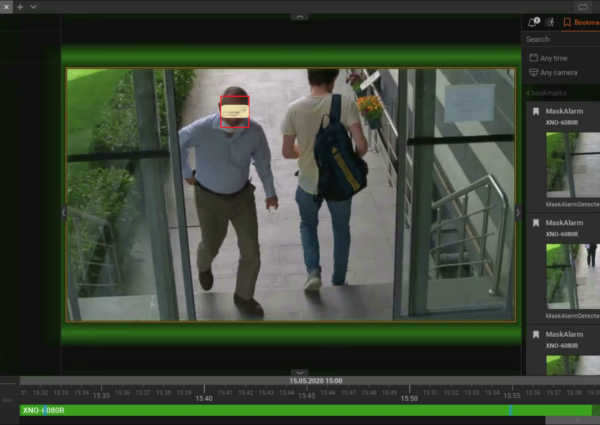Image resolution: width=600 pixels, height=425 pixels.
Task: Jump to 15:50 on the timeline
Action: tap(409, 398)
